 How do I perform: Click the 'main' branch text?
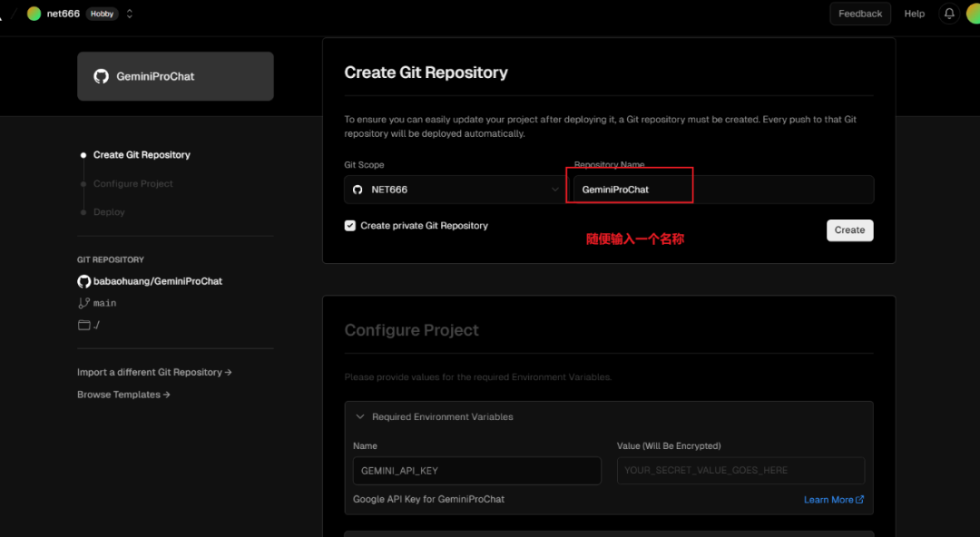[x=104, y=303]
